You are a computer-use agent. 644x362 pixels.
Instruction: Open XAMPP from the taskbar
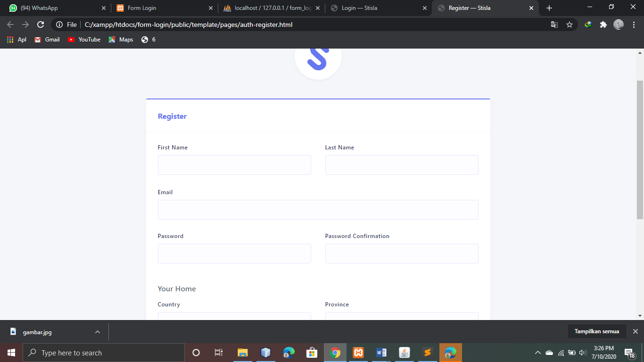[x=358, y=353]
